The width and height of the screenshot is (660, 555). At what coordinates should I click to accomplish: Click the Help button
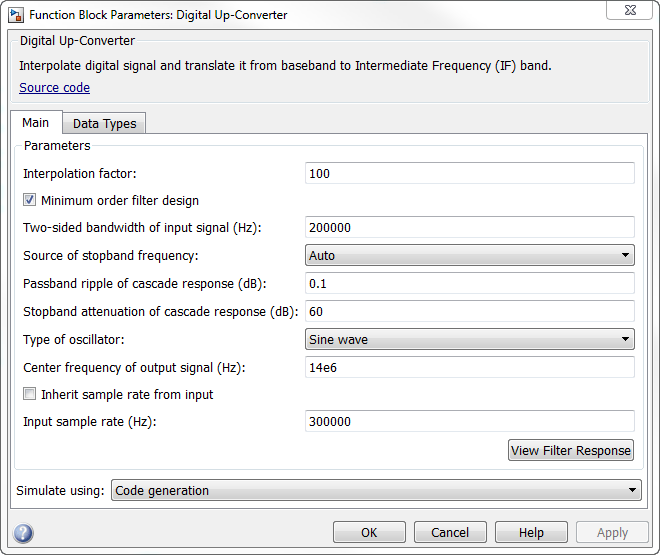tap(531, 533)
